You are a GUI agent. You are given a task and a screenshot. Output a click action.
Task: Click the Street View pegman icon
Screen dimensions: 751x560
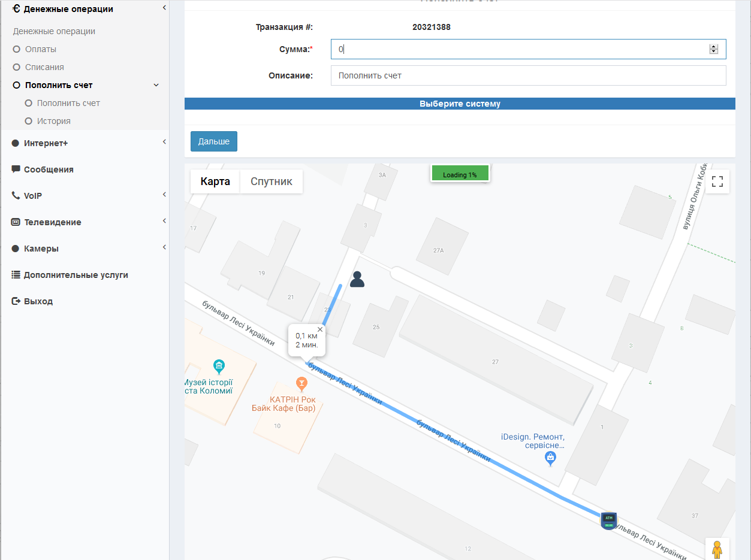pos(717,549)
